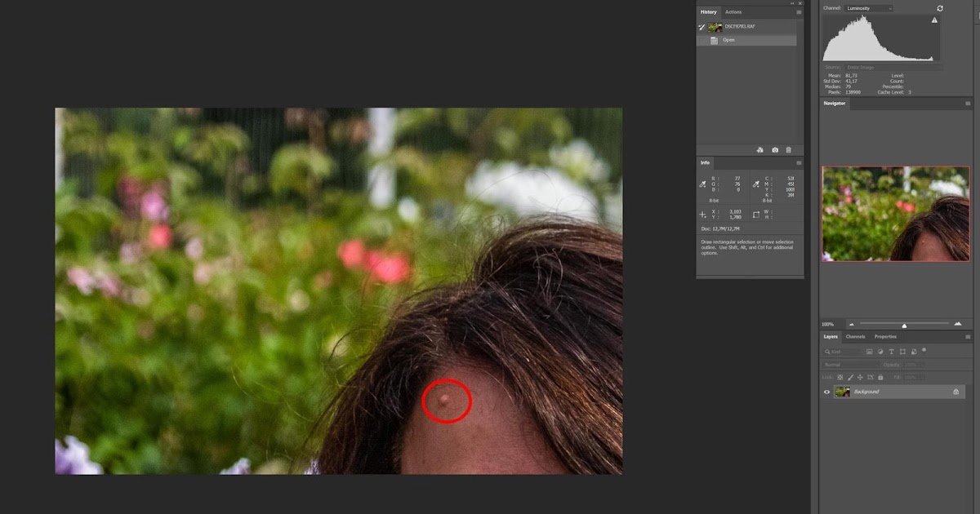Switch to the Properties tab
This screenshot has height=514, width=980.
(x=885, y=337)
